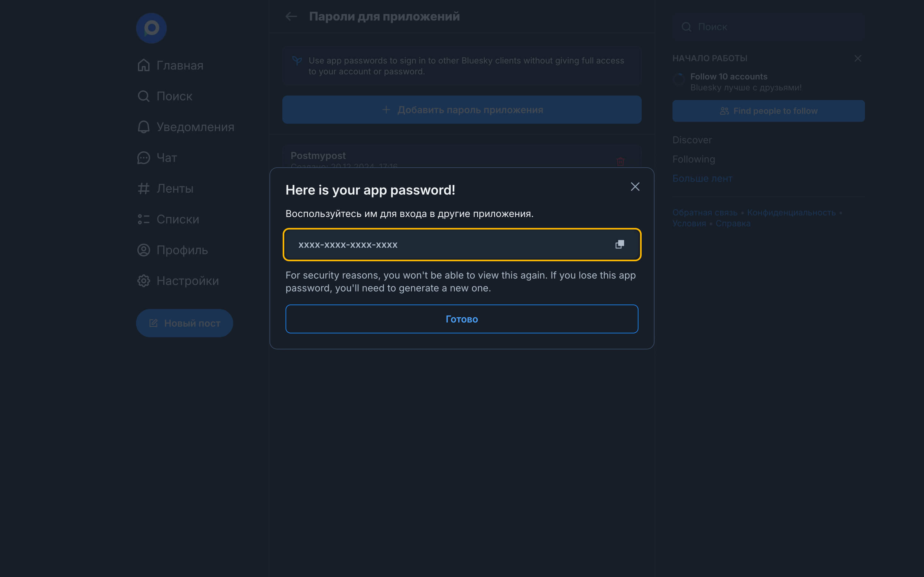Open Поиск in the left sidebar
The image size is (924, 577).
click(x=165, y=96)
